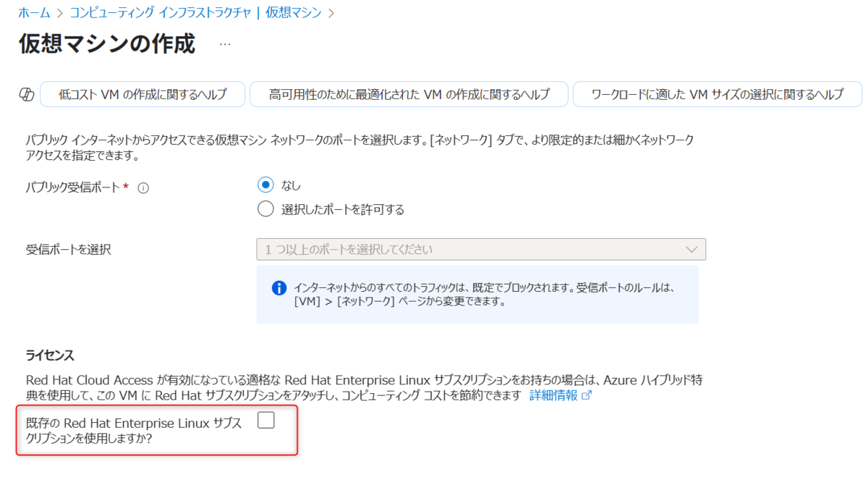Click ワークロードに適した VM サイズ help button
This screenshot has width=868, height=480.
(718, 94)
